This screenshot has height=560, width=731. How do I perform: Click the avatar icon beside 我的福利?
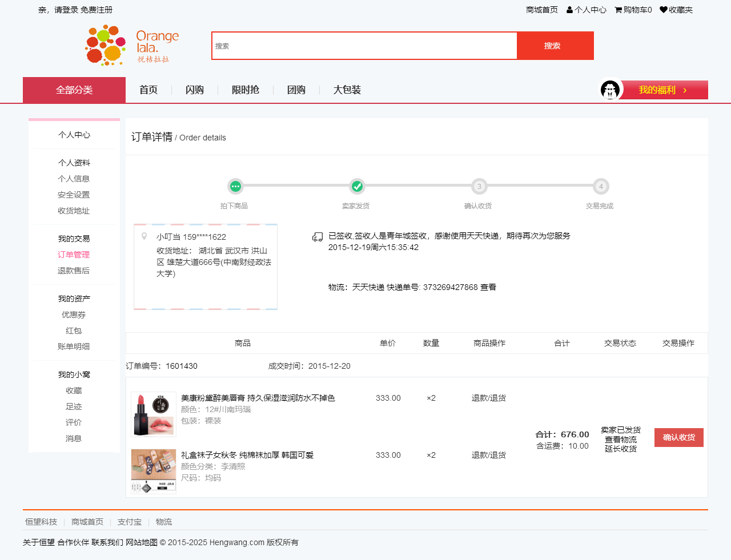point(610,90)
